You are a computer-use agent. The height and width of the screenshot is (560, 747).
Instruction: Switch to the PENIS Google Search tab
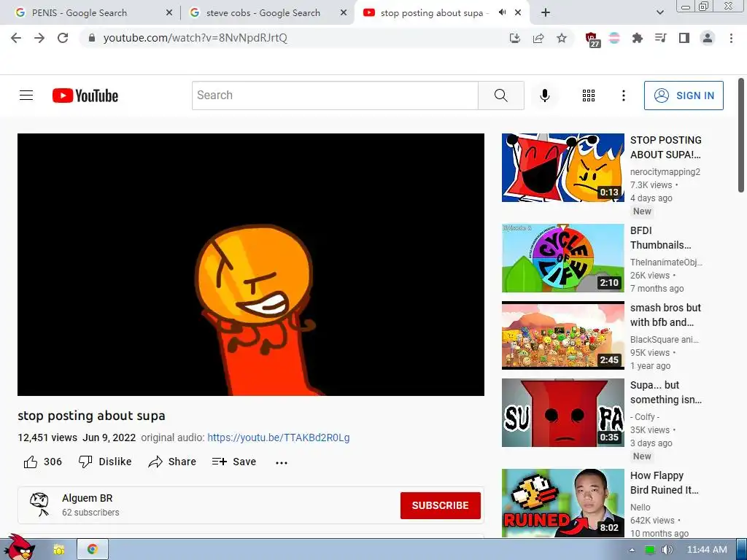pos(80,13)
